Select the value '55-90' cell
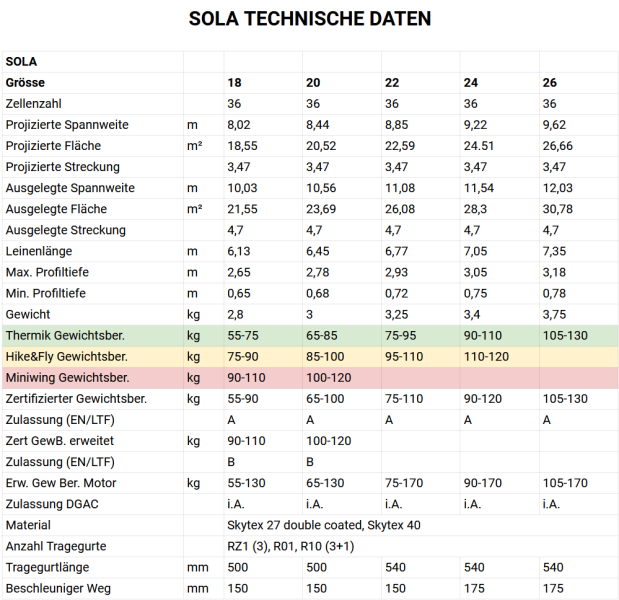The width and height of the screenshot is (619, 600). tap(243, 399)
